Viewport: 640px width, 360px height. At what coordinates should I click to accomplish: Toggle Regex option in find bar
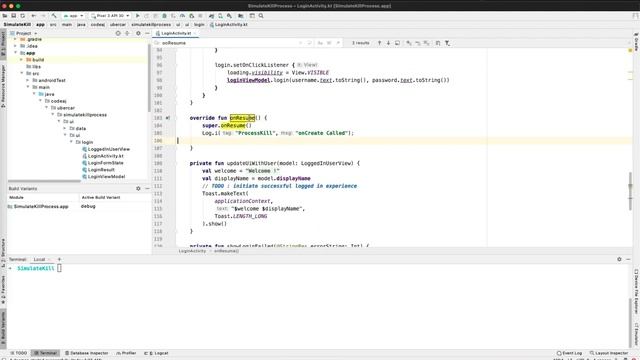338,43
